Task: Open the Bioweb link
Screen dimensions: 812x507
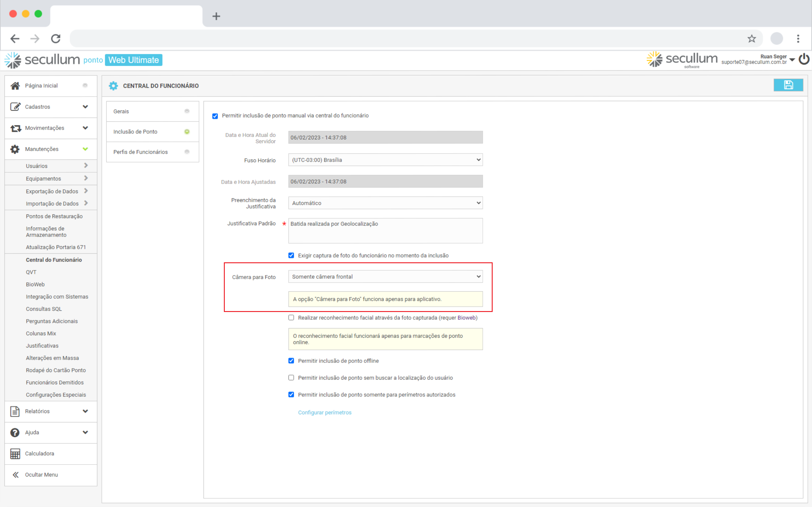Action: 466,318
